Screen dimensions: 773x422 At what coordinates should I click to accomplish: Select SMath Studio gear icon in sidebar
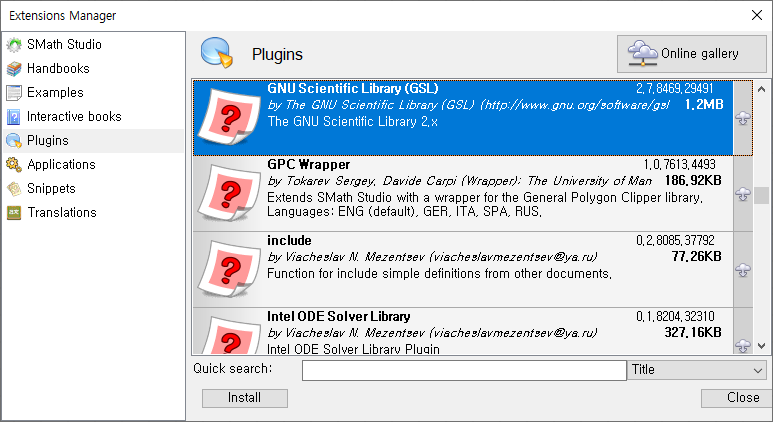[x=14, y=44]
